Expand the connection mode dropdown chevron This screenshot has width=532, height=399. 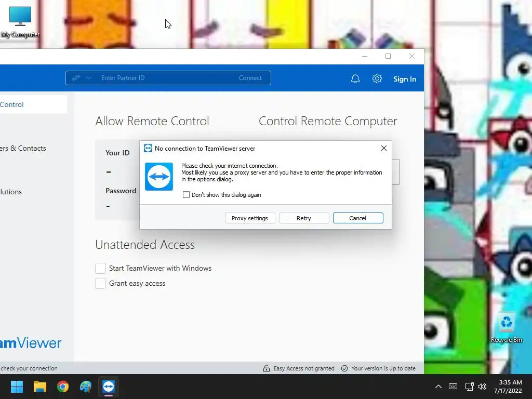tap(88, 78)
